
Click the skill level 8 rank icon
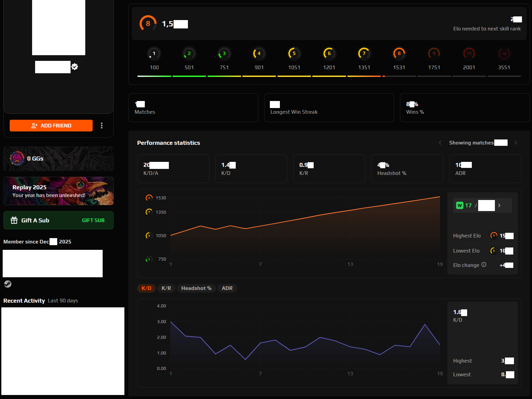pyautogui.click(x=399, y=54)
